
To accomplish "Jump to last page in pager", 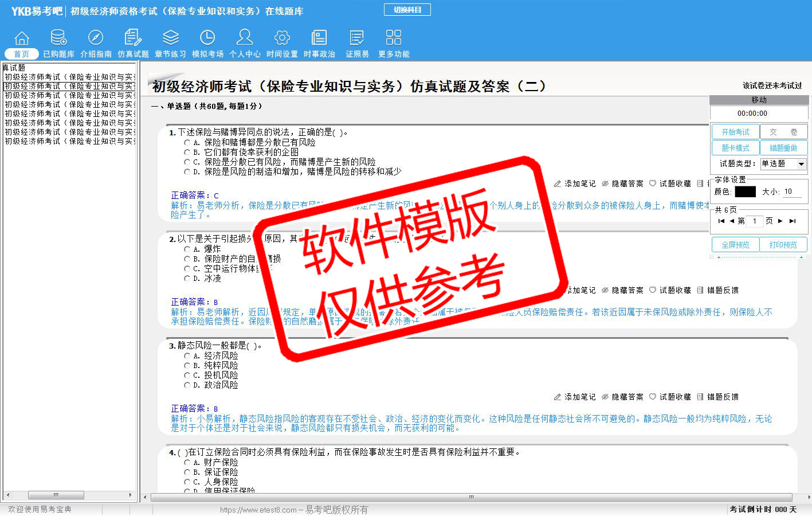I will coord(792,221).
